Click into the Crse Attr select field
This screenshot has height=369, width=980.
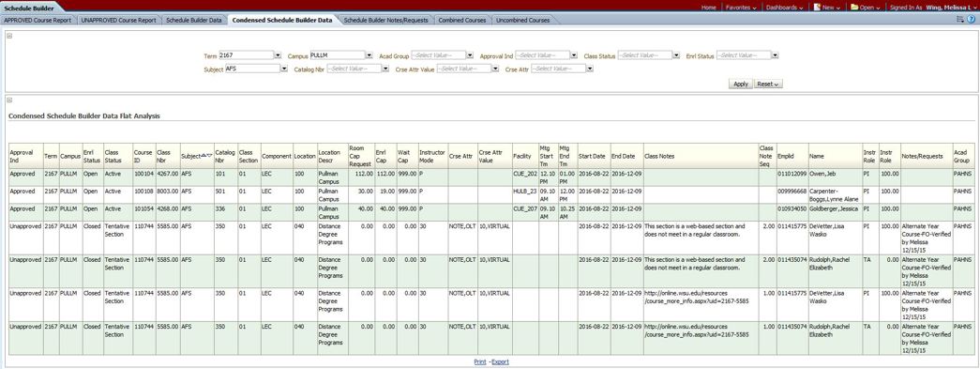tap(558, 69)
